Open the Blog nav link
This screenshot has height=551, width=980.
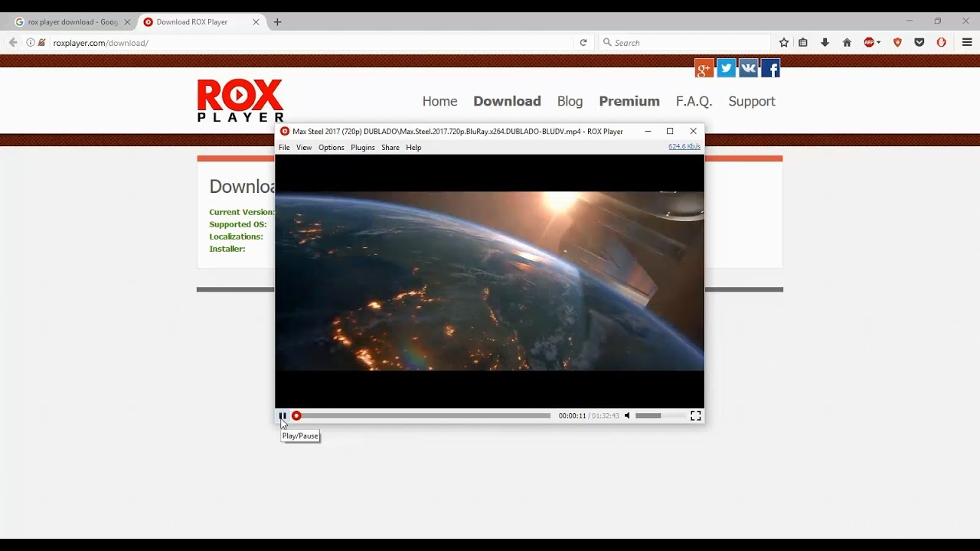570,101
